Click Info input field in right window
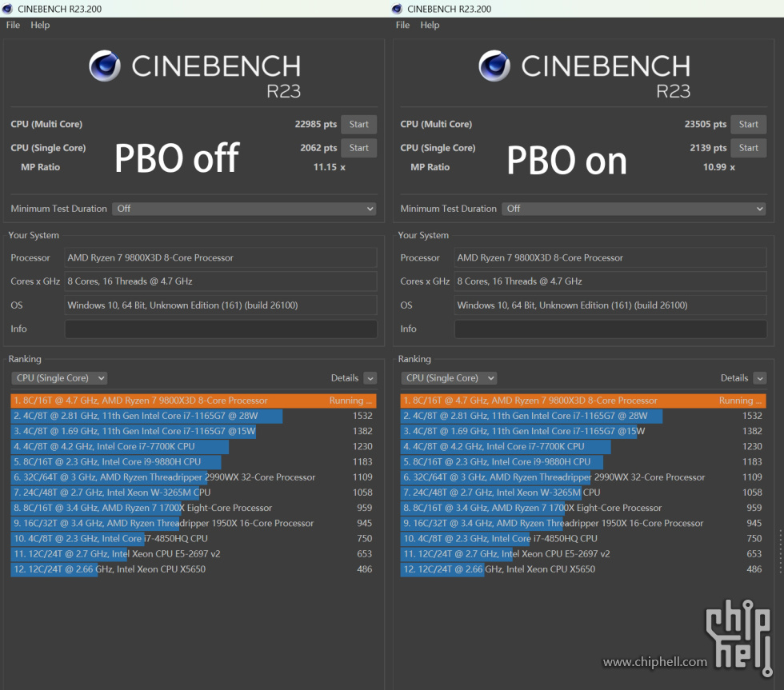784x690 pixels. 610,329
